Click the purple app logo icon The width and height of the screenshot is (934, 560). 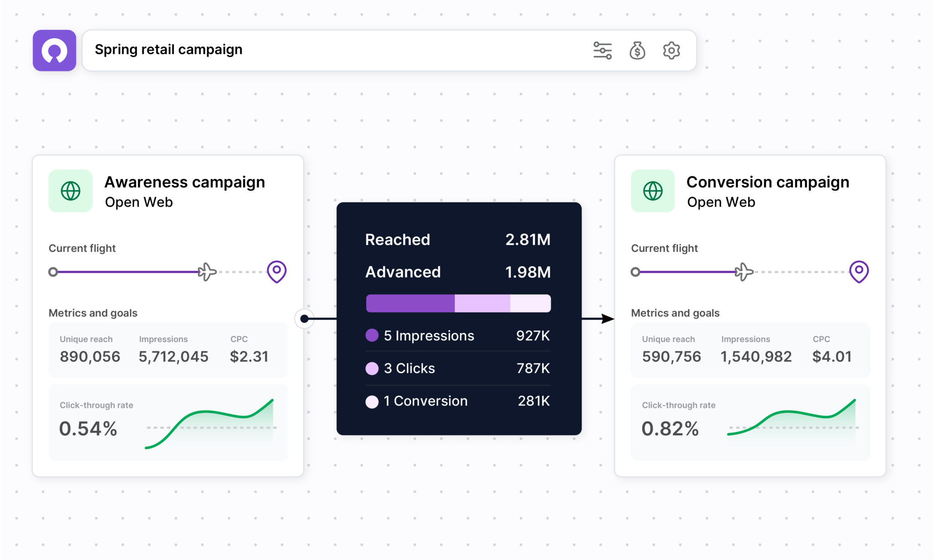tap(54, 50)
